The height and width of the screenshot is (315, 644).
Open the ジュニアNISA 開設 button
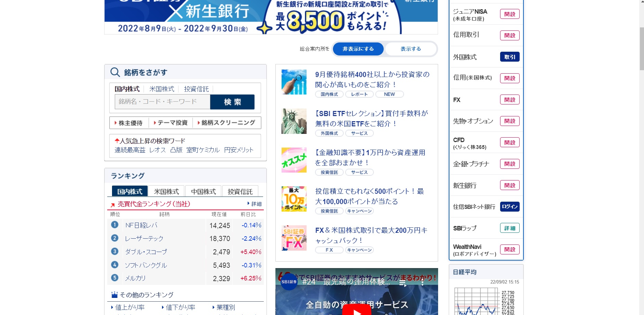pos(510,14)
